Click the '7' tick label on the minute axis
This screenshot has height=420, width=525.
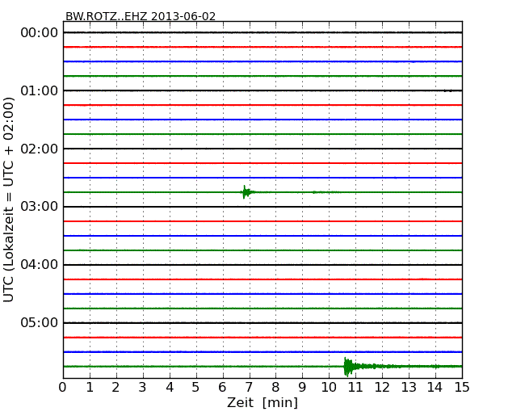pyautogui.click(x=249, y=387)
